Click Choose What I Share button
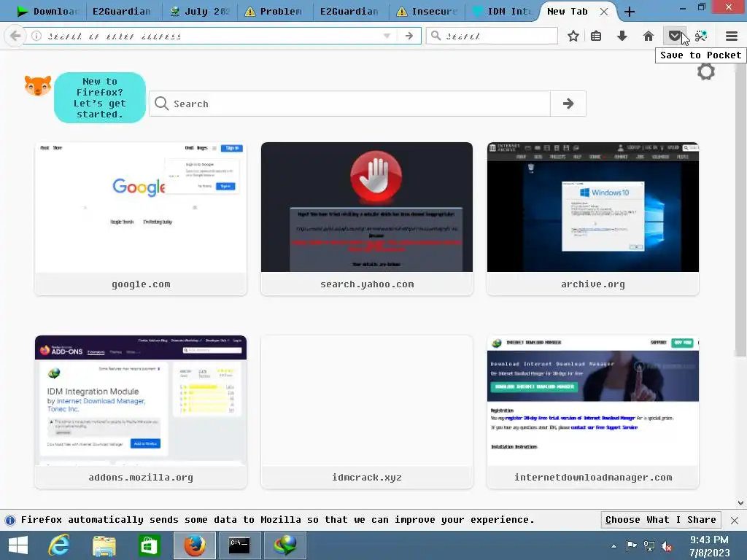The height and width of the screenshot is (560, 747). 661,519
